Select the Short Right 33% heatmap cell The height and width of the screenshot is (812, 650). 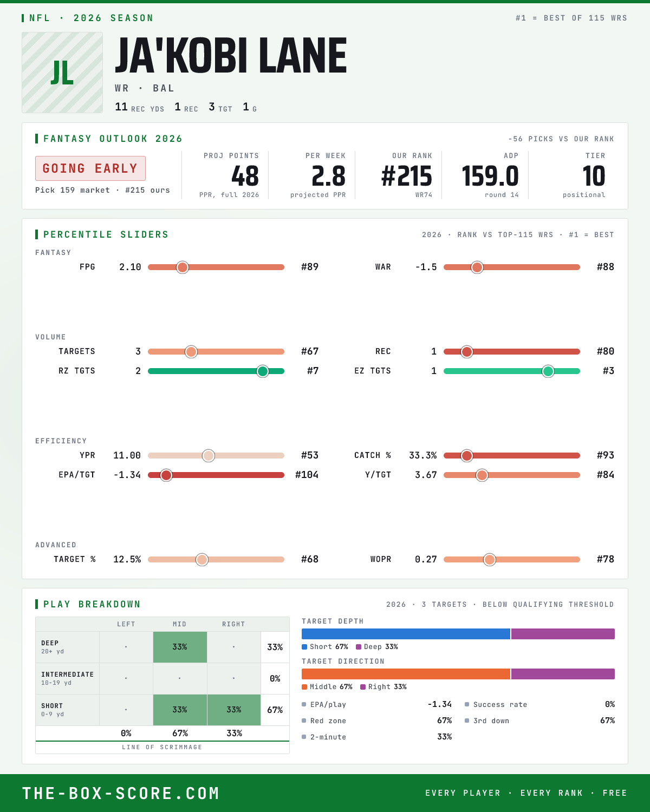(234, 710)
